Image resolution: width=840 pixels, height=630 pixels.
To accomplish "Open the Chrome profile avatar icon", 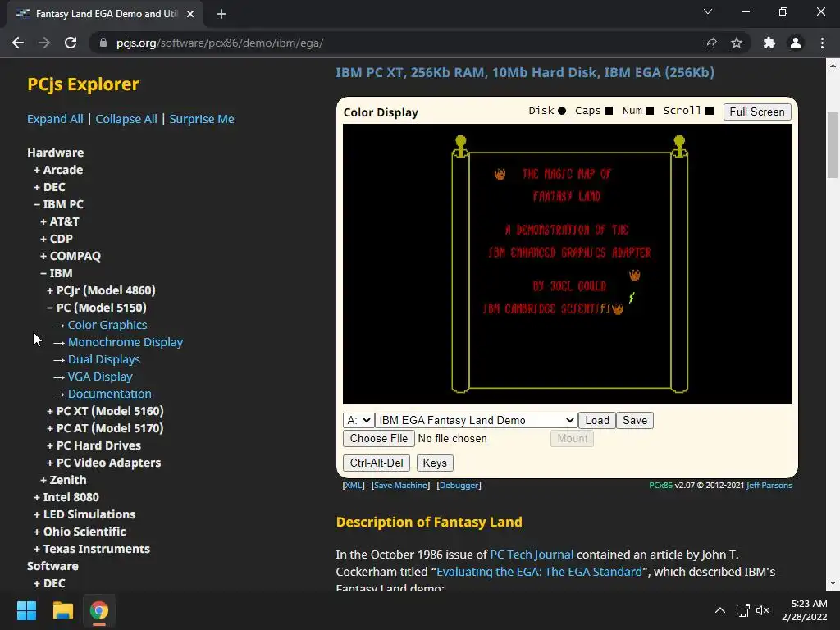I will tap(796, 43).
